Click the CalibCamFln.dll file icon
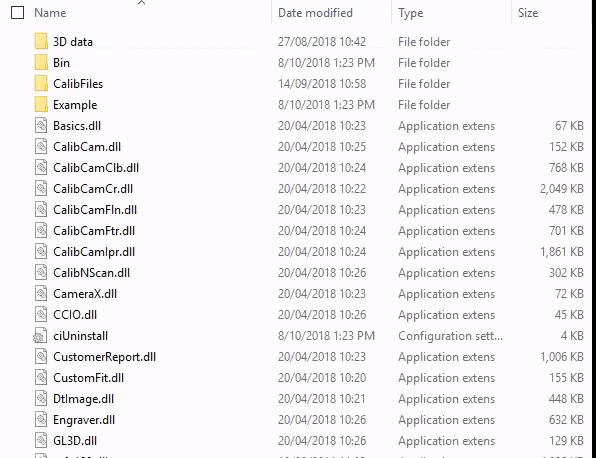This screenshot has height=458, width=596. click(x=41, y=209)
